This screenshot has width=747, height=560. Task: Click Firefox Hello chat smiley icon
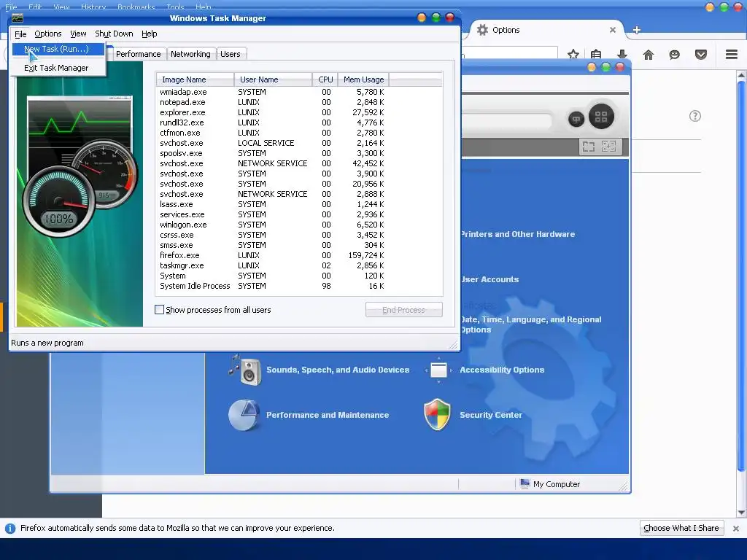(675, 55)
